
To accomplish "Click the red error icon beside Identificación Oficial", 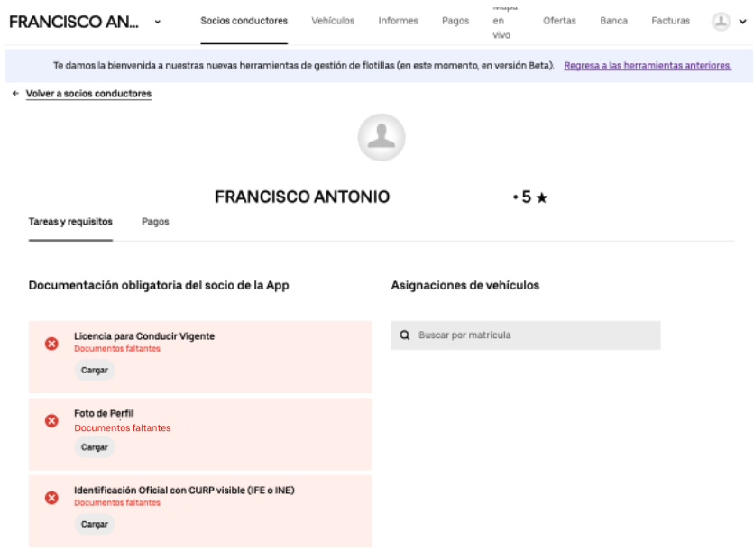I will tap(51, 498).
